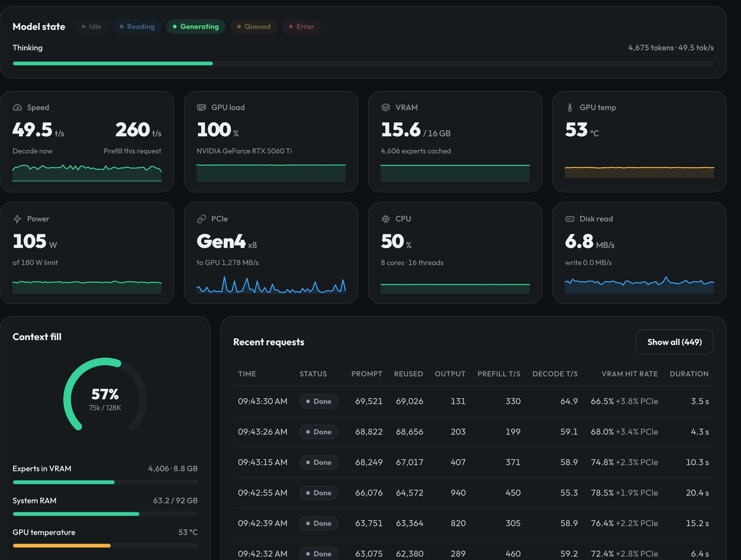This screenshot has height=560, width=741.
Task: Click the CPU chip icon
Action: 385,219
